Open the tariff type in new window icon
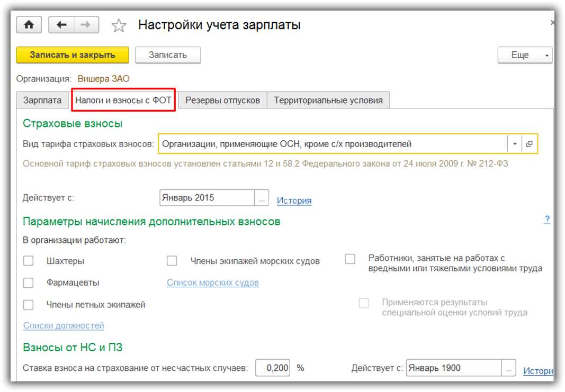565x392 pixels. click(529, 144)
